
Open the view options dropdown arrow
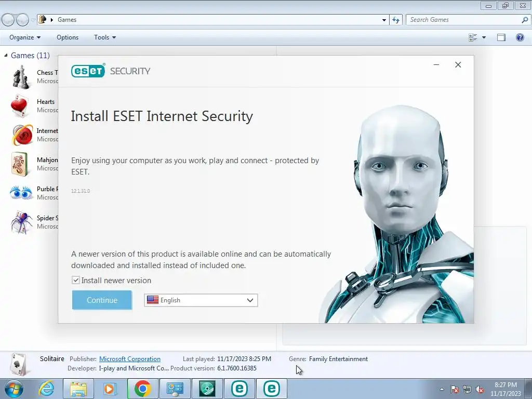(484, 37)
